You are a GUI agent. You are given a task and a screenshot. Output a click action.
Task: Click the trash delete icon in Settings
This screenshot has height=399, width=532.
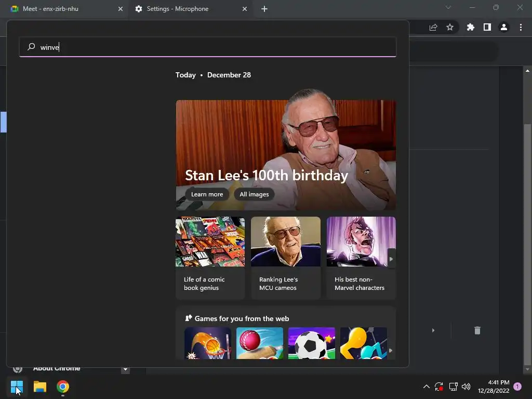[x=477, y=330]
